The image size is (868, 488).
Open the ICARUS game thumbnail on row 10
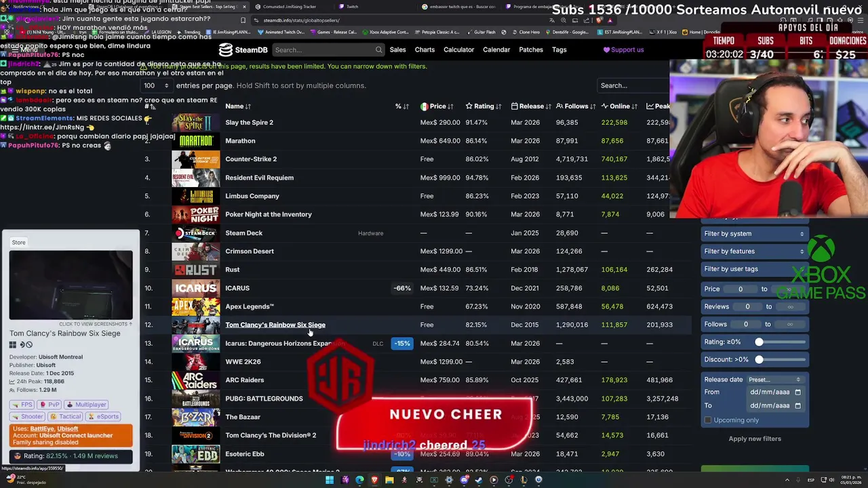[x=196, y=288]
